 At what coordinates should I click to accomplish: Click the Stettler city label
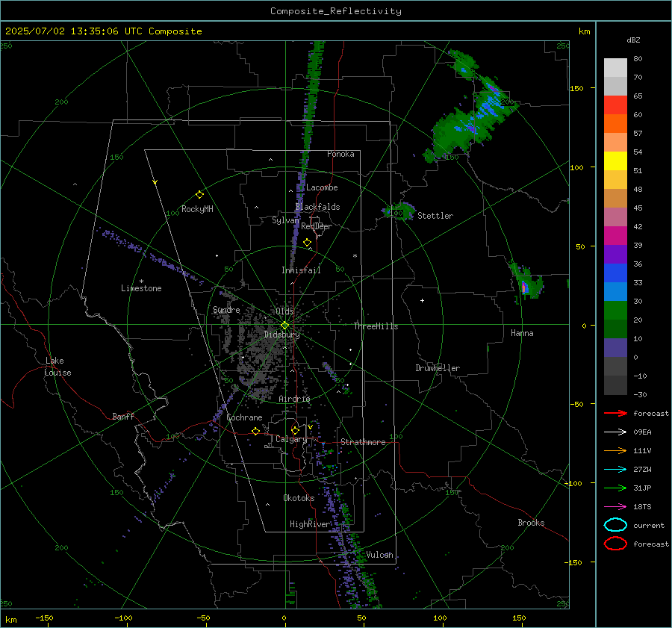pyautogui.click(x=435, y=216)
